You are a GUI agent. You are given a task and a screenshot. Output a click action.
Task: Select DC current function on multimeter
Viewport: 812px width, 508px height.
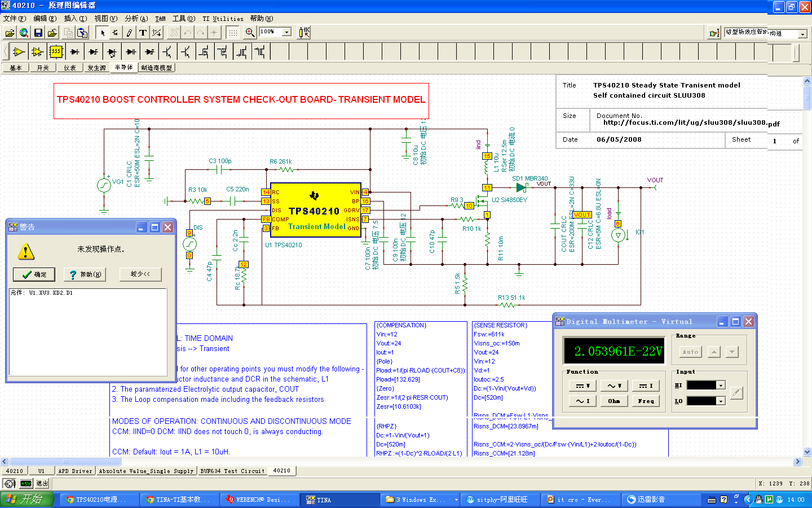646,386
